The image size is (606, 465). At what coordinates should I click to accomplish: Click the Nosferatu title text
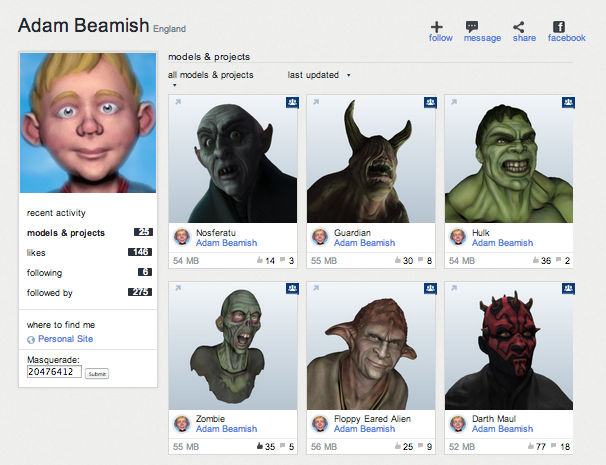pyautogui.click(x=216, y=233)
